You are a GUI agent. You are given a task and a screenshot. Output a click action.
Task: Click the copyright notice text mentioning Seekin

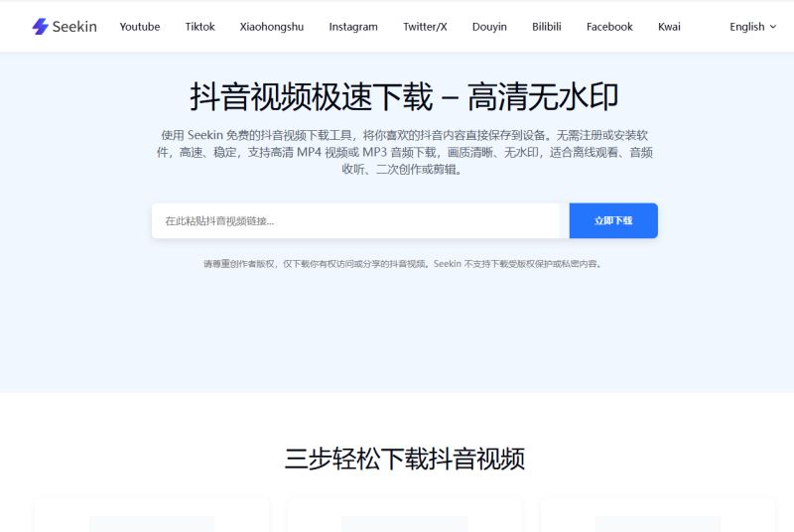point(403,264)
